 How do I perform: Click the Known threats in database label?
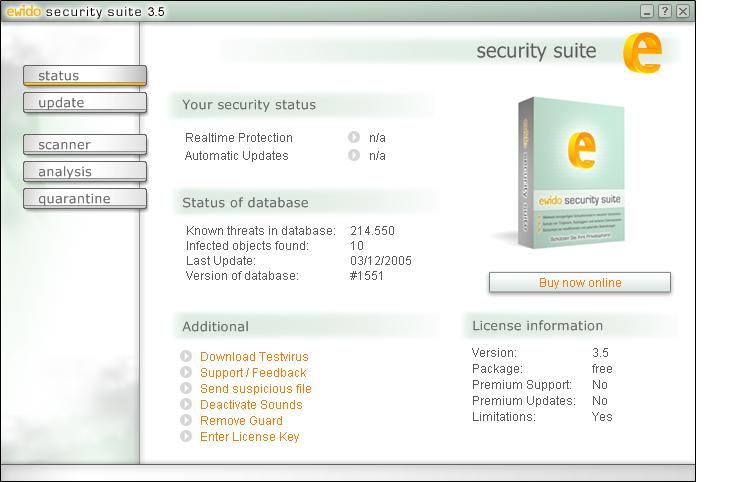[x=261, y=230]
